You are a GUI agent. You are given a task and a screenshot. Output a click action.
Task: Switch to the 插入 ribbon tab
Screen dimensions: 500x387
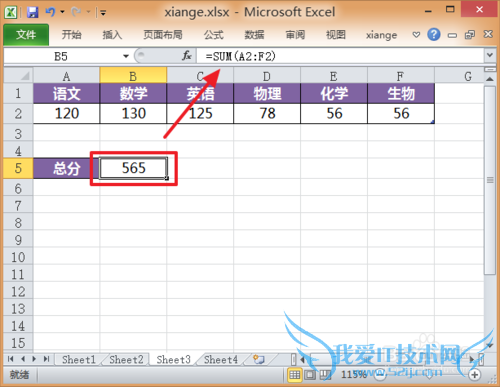(x=112, y=35)
